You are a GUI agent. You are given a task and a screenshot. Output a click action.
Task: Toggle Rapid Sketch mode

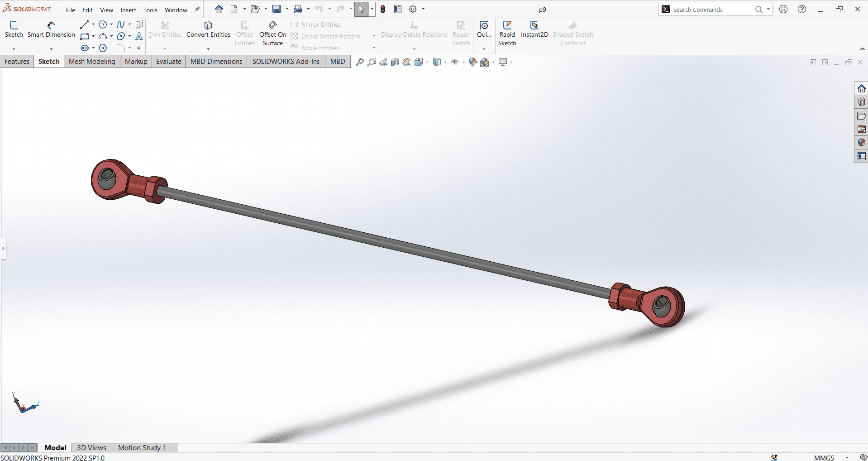click(x=507, y=34)
